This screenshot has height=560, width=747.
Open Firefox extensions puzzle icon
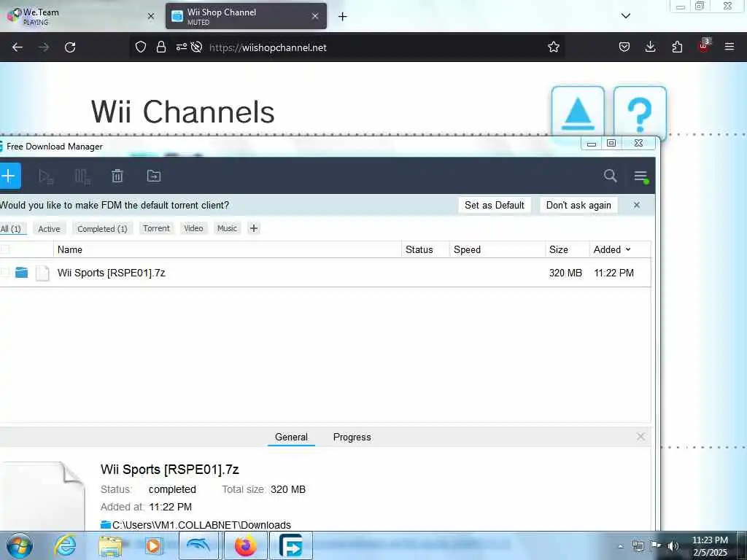point(677,47)
